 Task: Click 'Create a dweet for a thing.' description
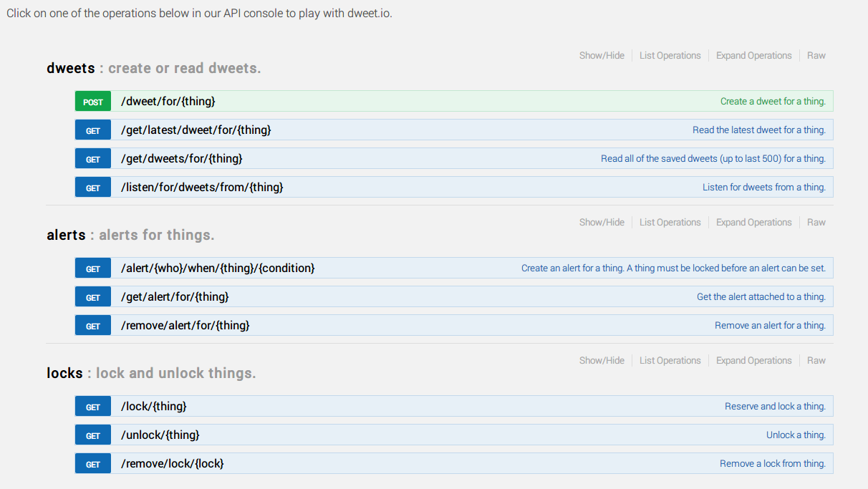click(773, 101)
